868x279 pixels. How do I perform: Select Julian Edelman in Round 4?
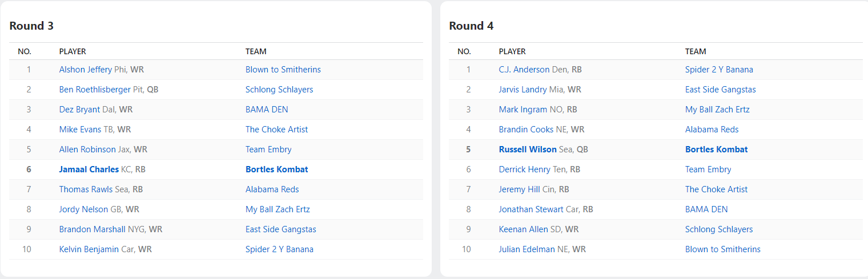(526, 249)
